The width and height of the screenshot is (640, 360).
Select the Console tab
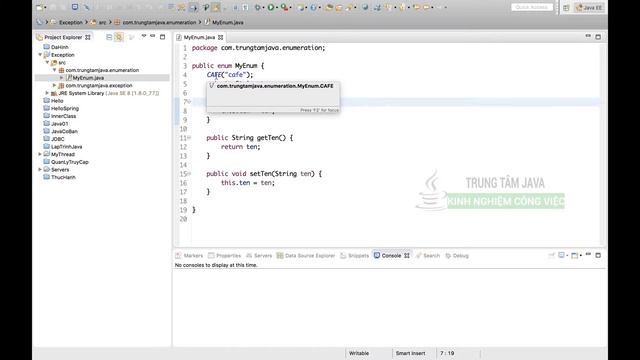(391, 256)
